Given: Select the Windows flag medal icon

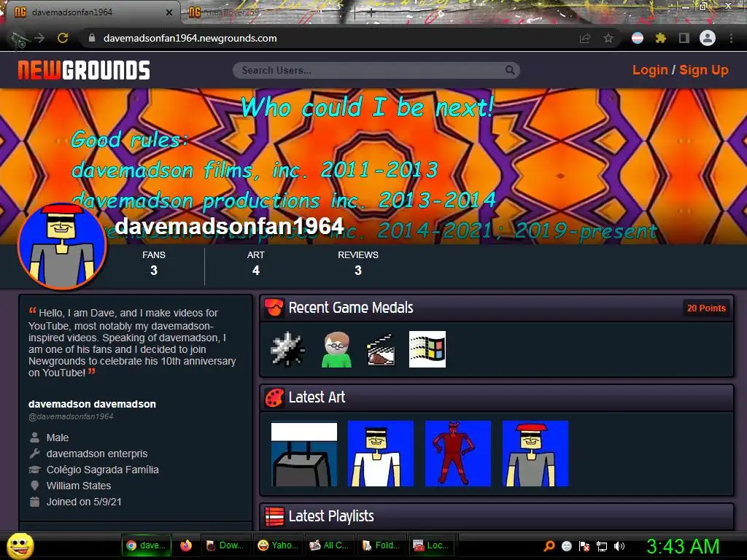Looking at the screenshot, I should point(427,349).
